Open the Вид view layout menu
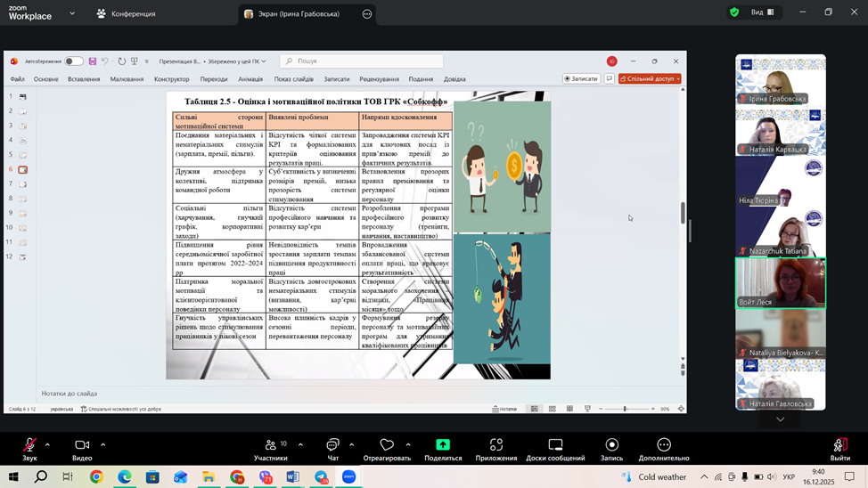 click(762, 12)
